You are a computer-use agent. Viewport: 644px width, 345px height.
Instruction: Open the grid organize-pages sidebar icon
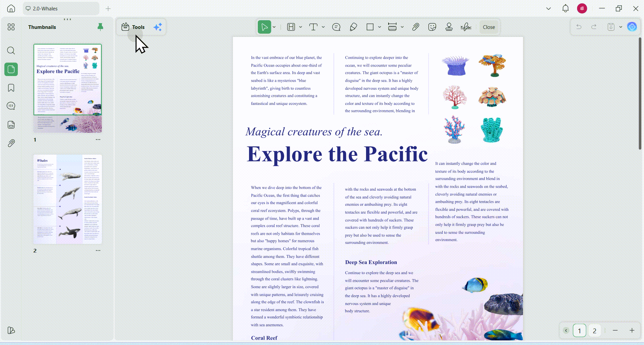11,27
